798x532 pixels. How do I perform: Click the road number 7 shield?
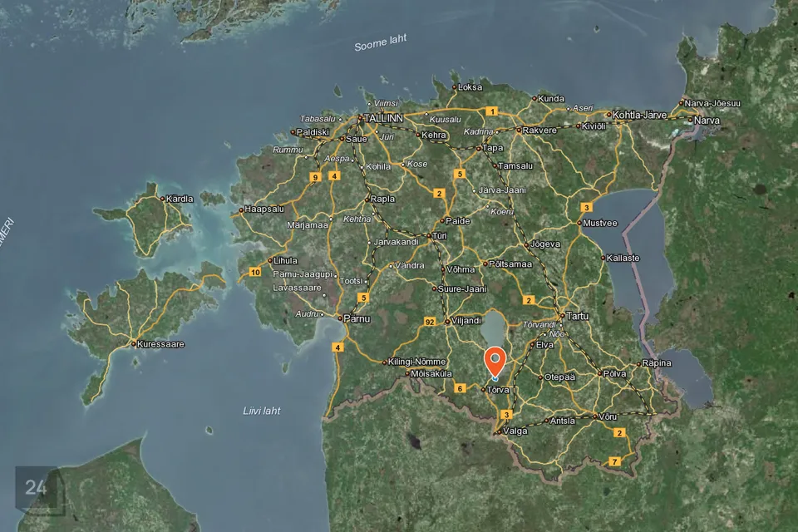614,461
